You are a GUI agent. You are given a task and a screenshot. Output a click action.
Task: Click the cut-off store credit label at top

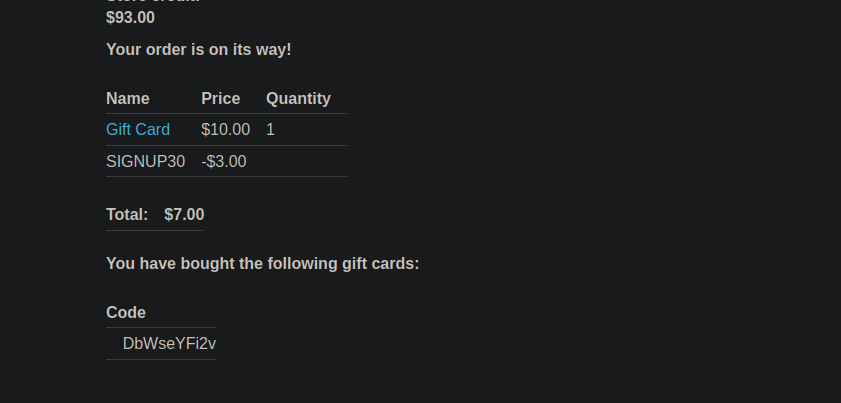(152, 2)
